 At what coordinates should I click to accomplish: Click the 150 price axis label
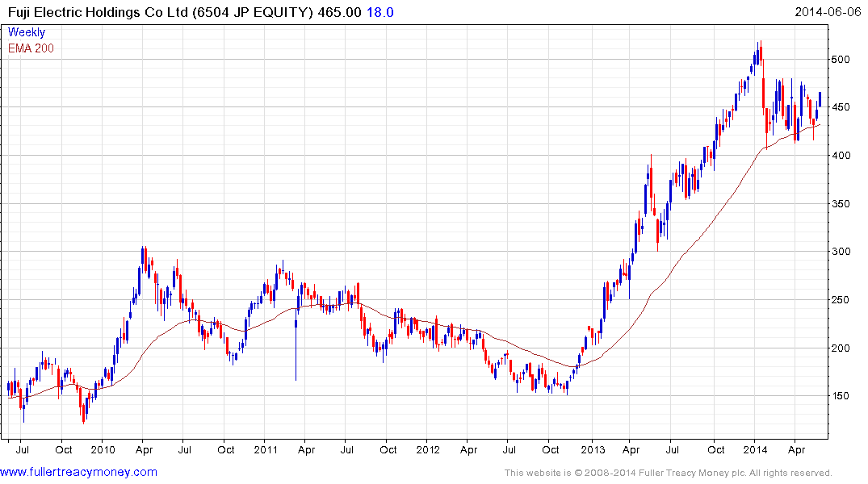841,396
